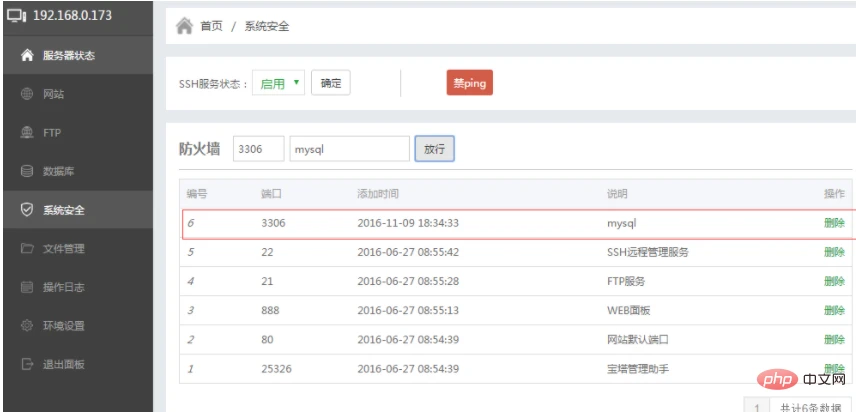The image size is (856, 412).
Task: Click the 退出面板 logout icon
Action: coord(27,364)
